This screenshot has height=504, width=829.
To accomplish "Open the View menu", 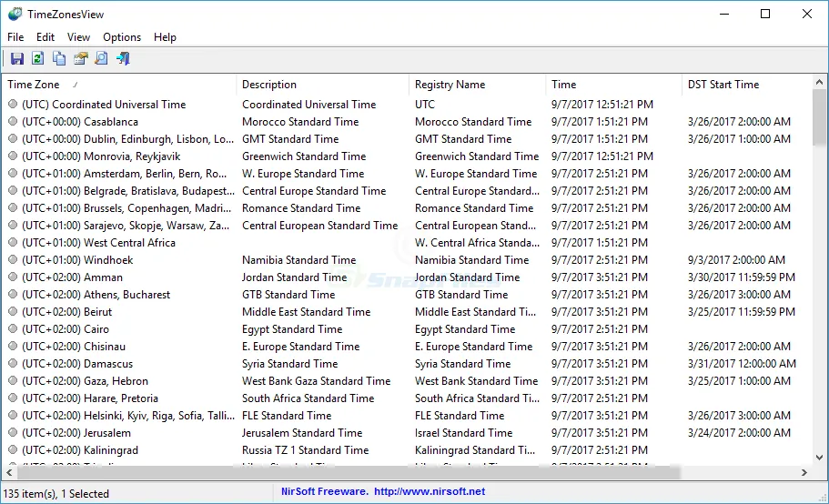I will [78, 37].
